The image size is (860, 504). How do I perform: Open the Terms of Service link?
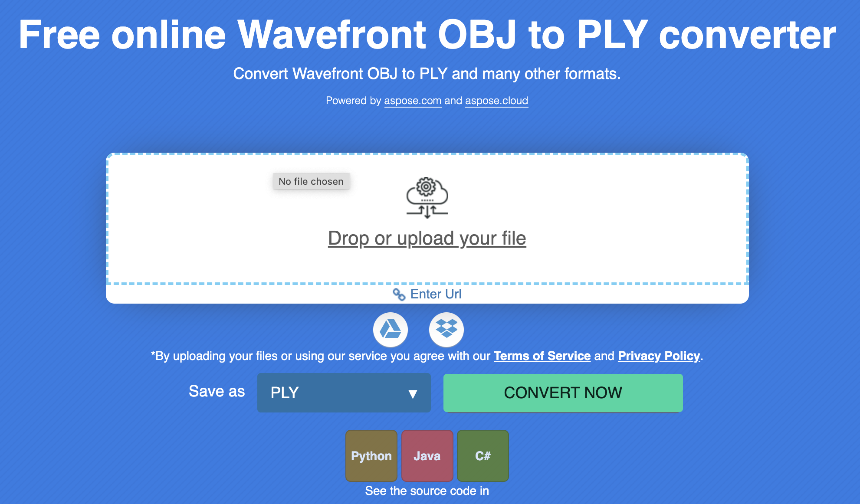[542, 356]
